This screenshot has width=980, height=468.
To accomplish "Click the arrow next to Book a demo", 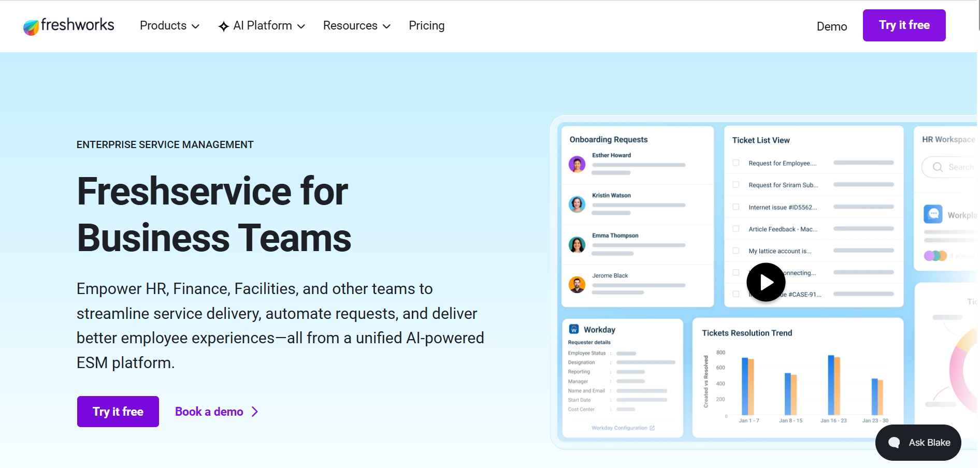I will click(x=255, y=412).
